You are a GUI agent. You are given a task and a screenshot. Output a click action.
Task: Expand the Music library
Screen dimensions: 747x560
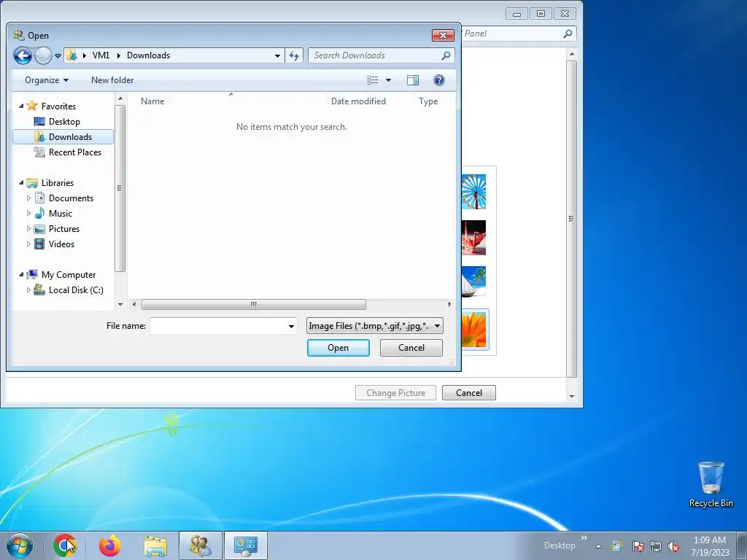pos(28,213)
